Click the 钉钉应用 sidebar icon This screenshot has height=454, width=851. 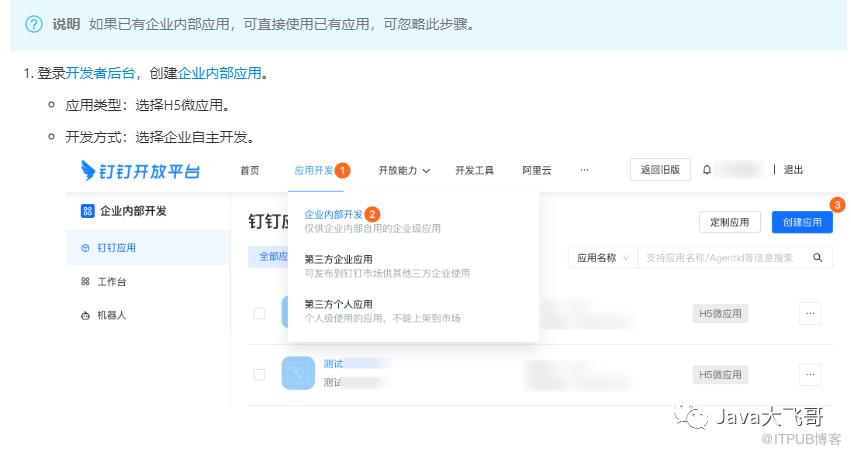tap(85, 247)
